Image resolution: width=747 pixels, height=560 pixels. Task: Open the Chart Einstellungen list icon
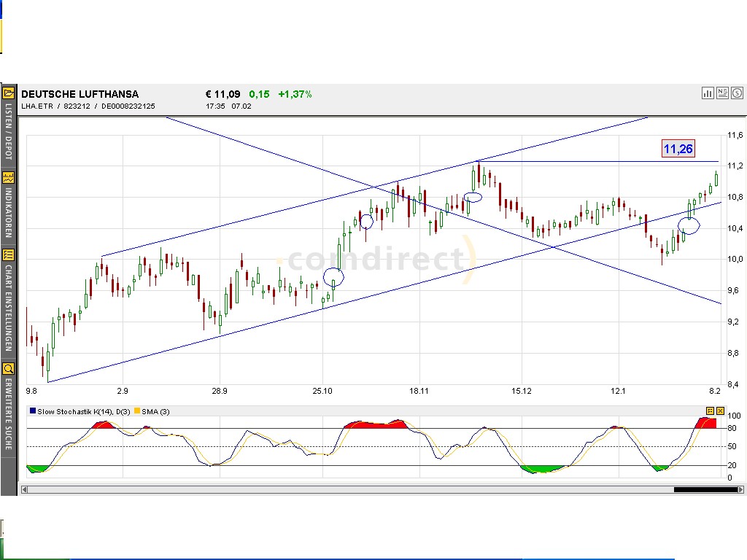pyautogui.click(x=8, y=254)
